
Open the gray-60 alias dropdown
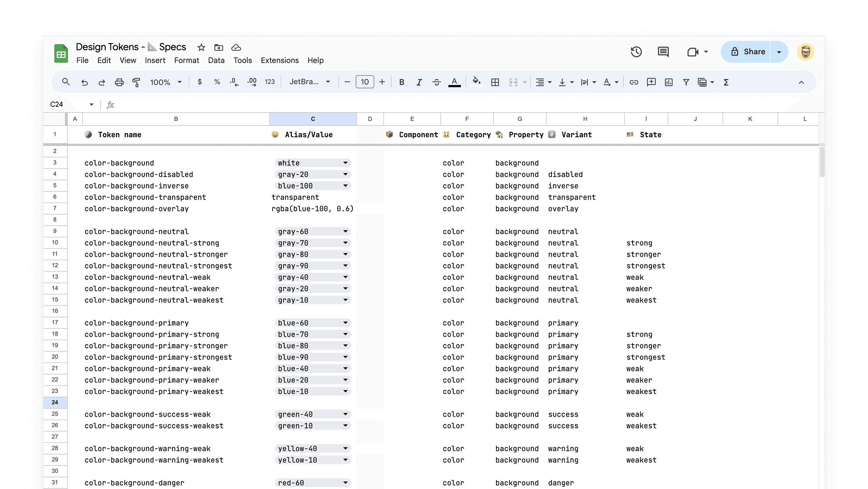[345, 231]
